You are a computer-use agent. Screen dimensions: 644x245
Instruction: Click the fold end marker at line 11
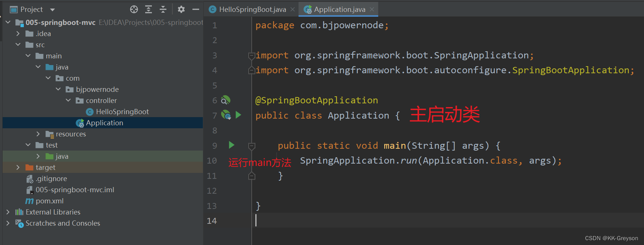[252, 176]
